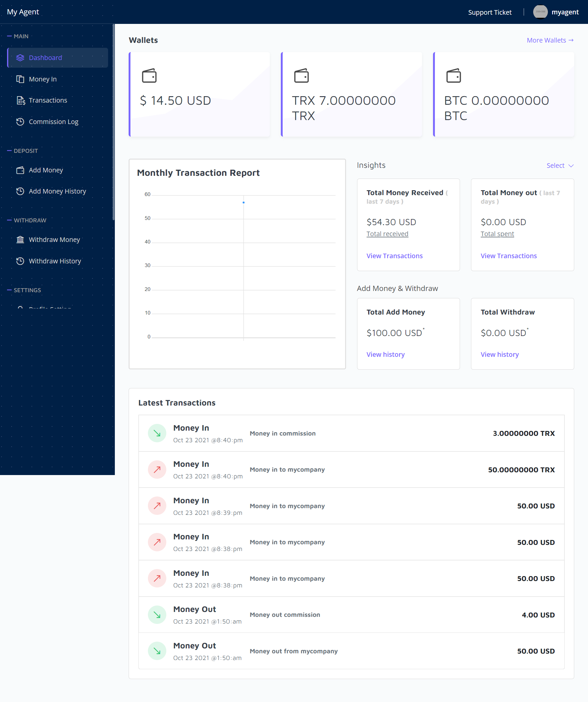Click the data point on monthly chart

pyautogui.click(x=243, y=202)
